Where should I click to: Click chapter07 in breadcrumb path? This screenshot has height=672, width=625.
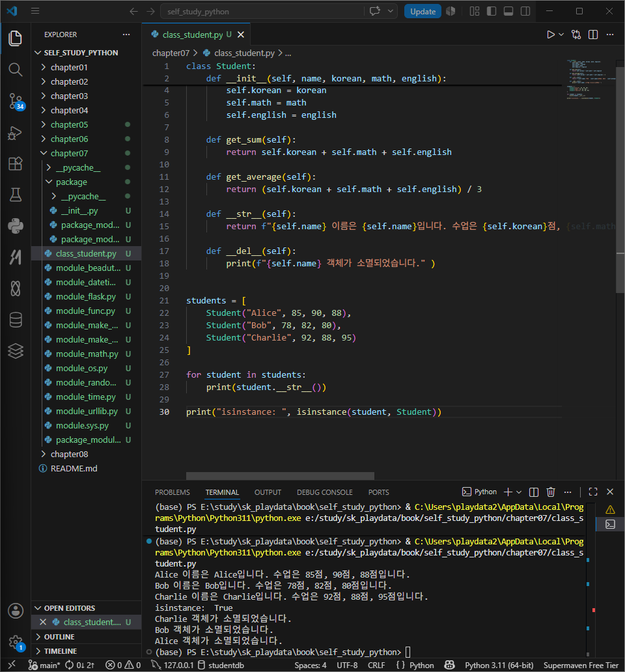pos(171,53)
